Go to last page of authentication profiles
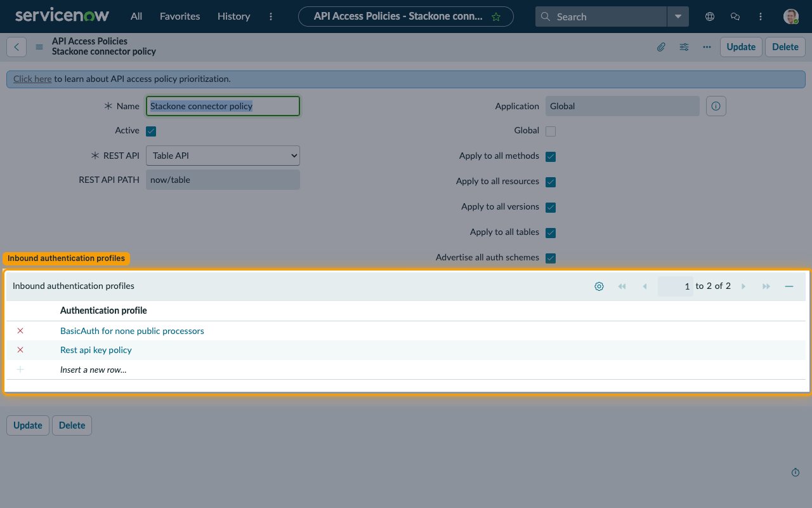 (766, 286)
